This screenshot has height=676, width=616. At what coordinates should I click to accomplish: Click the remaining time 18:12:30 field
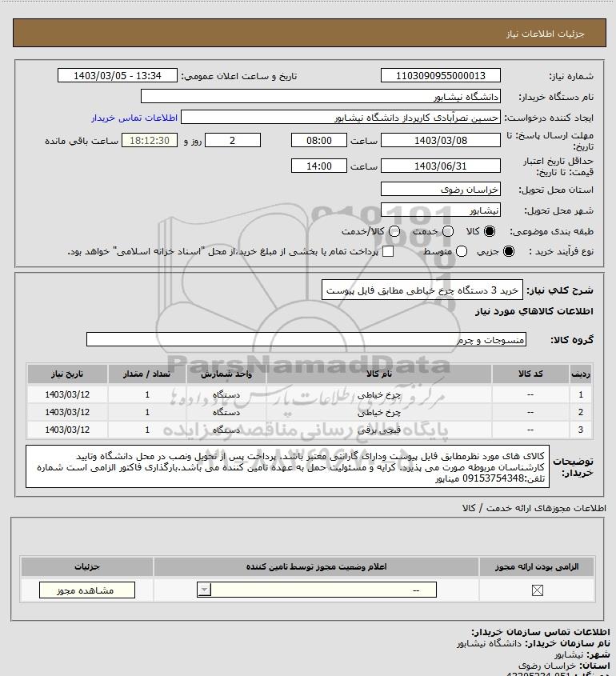point(150,140)
